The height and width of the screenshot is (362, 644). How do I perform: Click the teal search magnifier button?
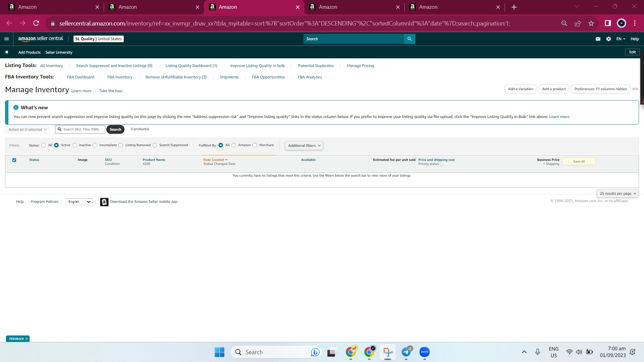click(x=410, y=39)
